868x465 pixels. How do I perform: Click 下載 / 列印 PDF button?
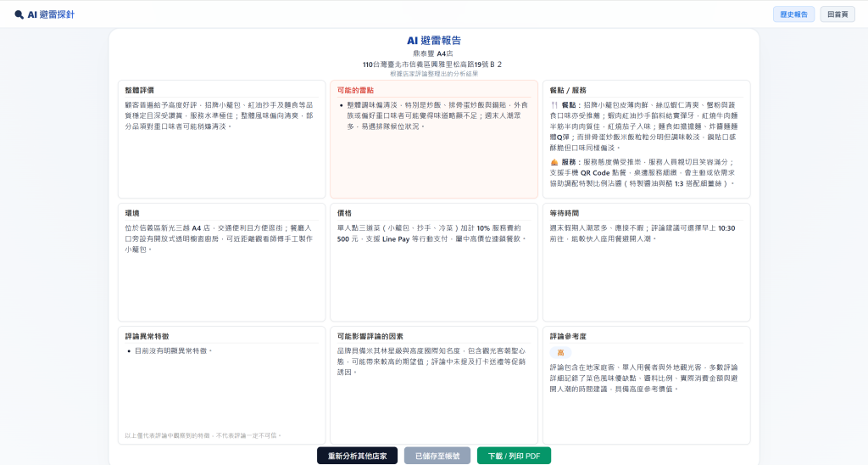pyautogui.click(x=514, y=456)
